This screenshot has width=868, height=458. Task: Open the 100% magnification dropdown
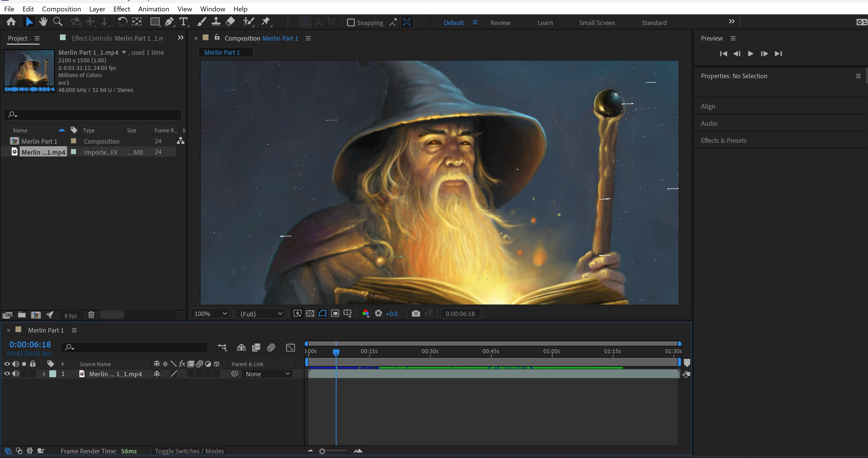point(210,314)
